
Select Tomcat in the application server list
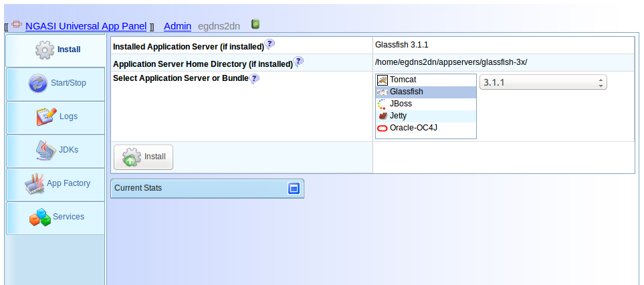(426, 80)
